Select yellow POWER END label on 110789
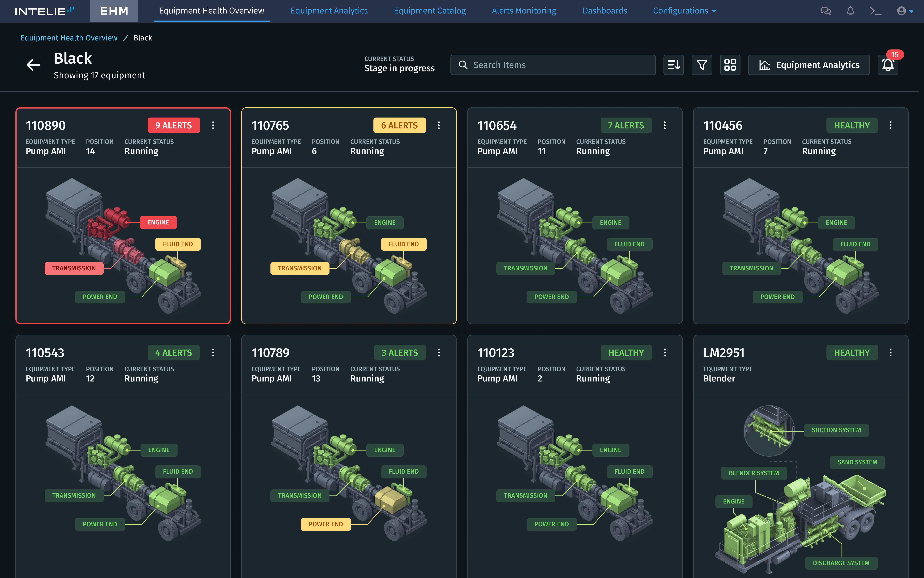924x578 pixels. [326, 525]
